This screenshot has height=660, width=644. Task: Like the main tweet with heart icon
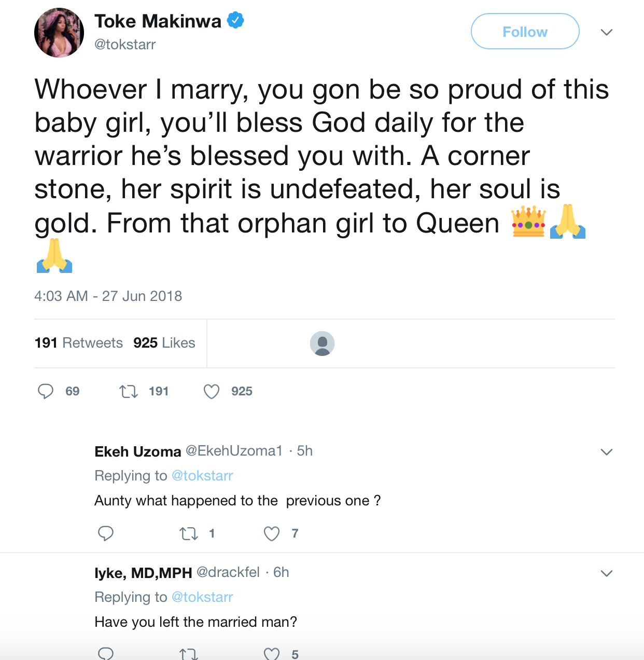212,391
